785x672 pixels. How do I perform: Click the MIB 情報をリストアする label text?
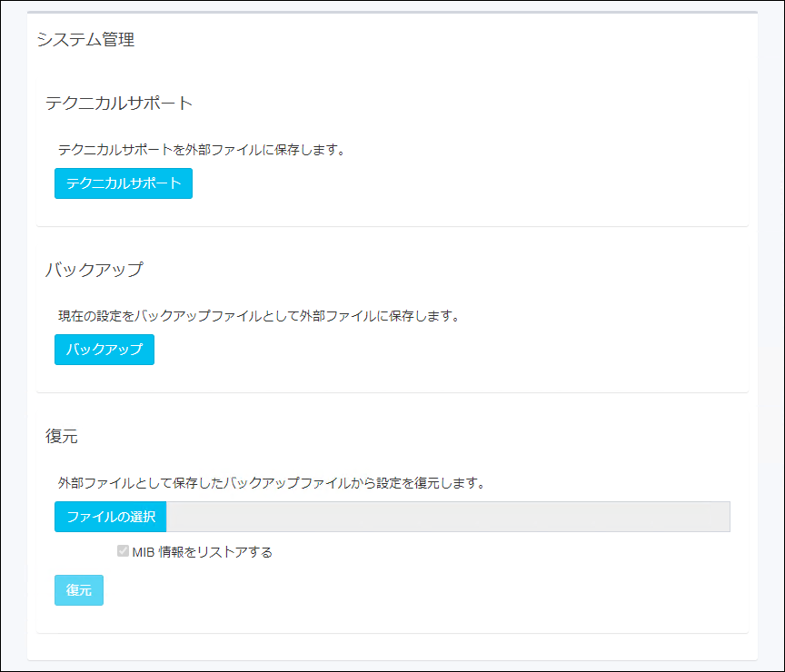tap(202, 551)
